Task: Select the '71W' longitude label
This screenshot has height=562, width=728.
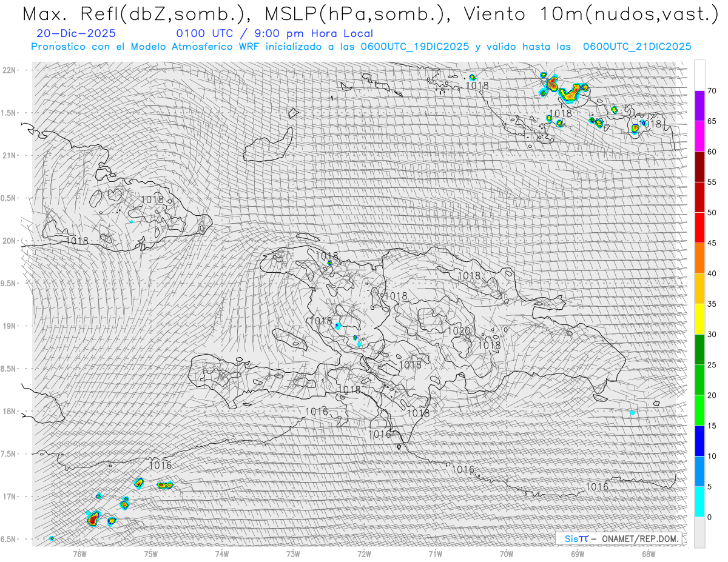Action: (x=435, y=554)
